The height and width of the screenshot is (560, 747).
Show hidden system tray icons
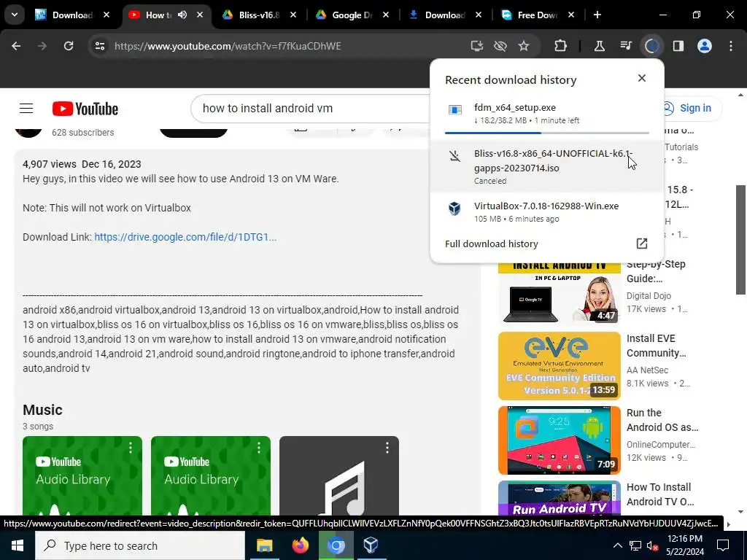pos(617,545)
